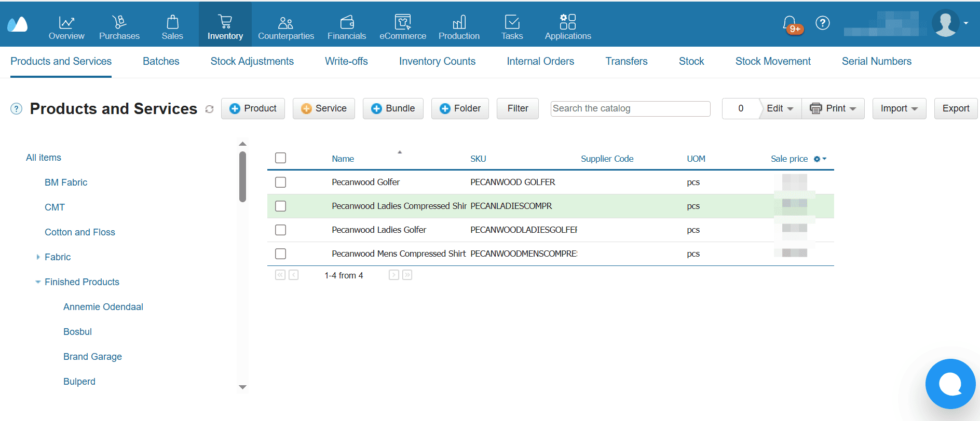Image resolution: width=980 pixels, height=421 pixels.
Task: Open the Print dropdown
Action: [833, 108]
